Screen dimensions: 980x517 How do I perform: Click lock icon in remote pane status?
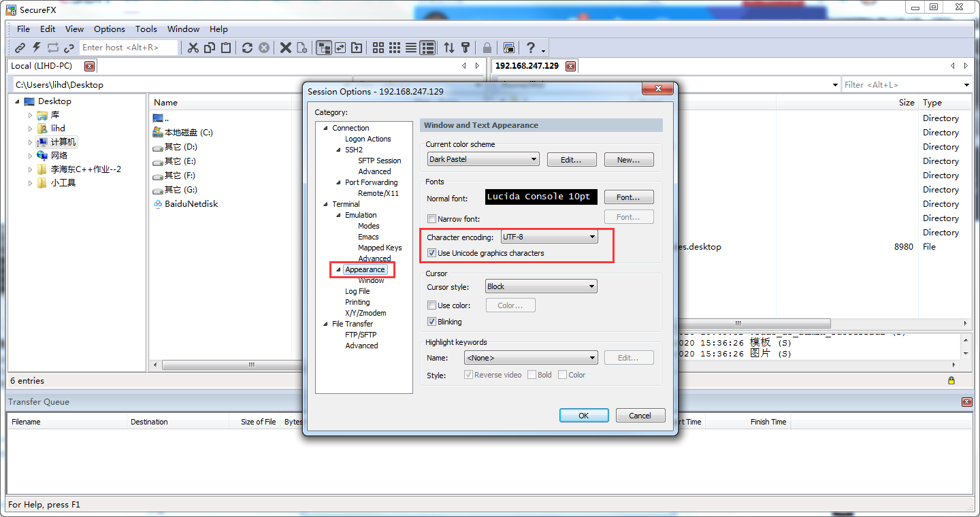click(x=951, y=381)
